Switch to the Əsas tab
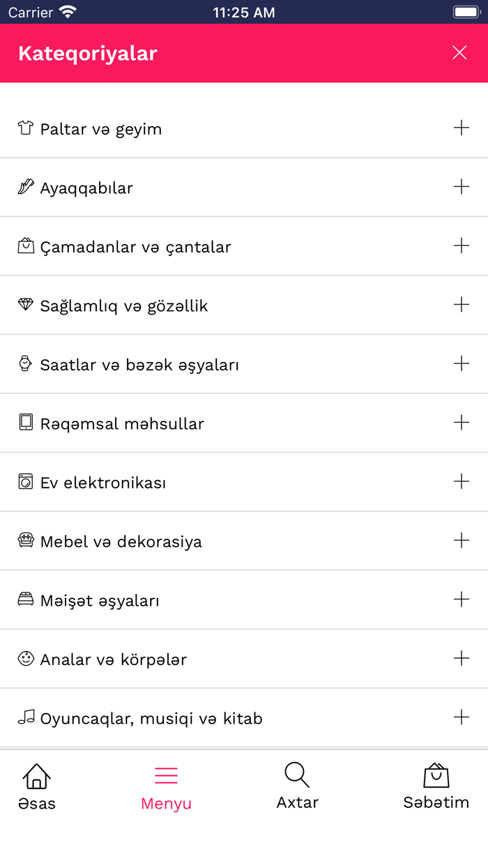 click(x=36, y=785)
